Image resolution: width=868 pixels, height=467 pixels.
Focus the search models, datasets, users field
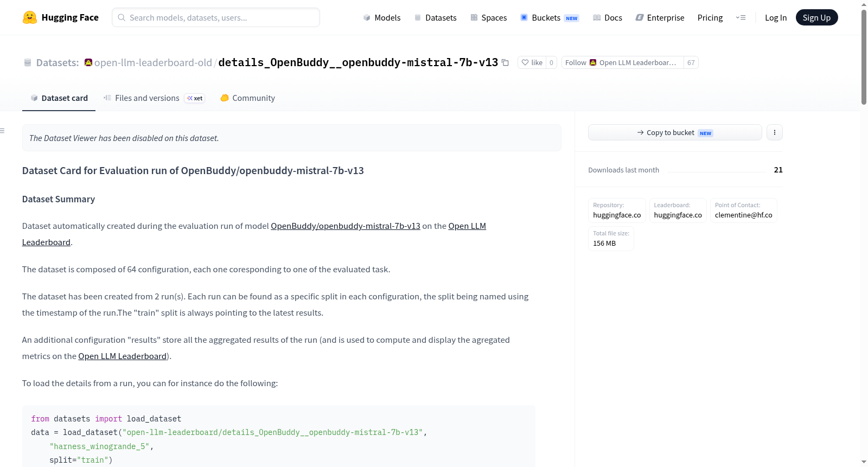[x=216, y=17]
